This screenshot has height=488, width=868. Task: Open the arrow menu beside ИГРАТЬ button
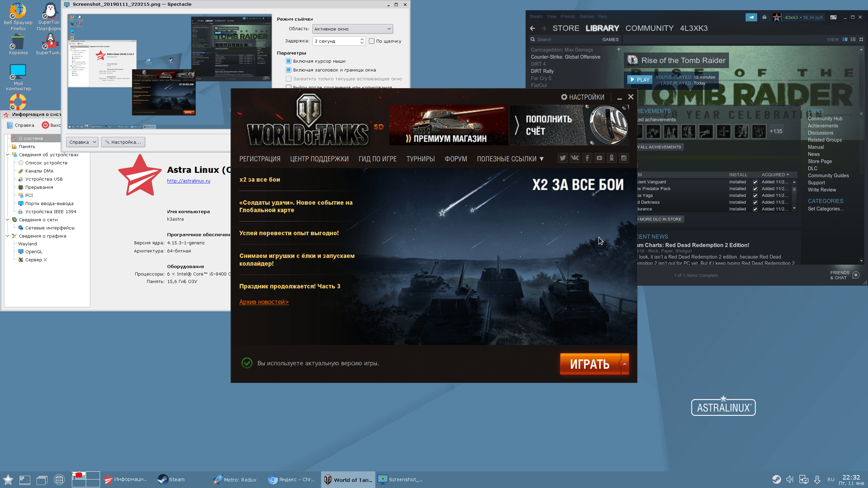pos(625,364)
